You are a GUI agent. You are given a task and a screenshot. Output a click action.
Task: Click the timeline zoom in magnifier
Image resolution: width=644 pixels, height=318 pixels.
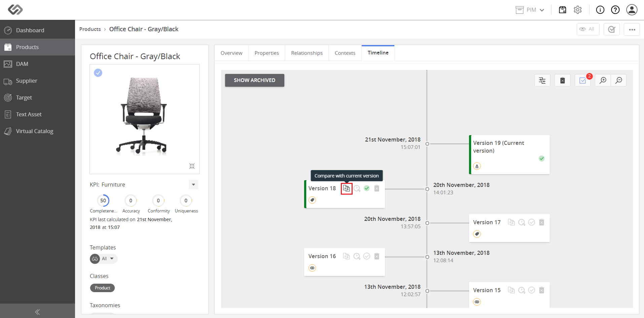coord(603,80)
